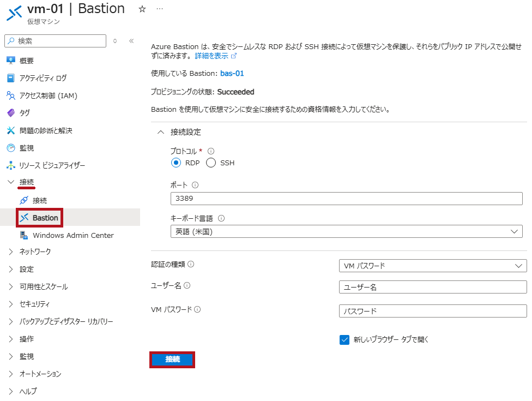Click the アクセス制御 (IAM) people icon

tap(11, 95)
